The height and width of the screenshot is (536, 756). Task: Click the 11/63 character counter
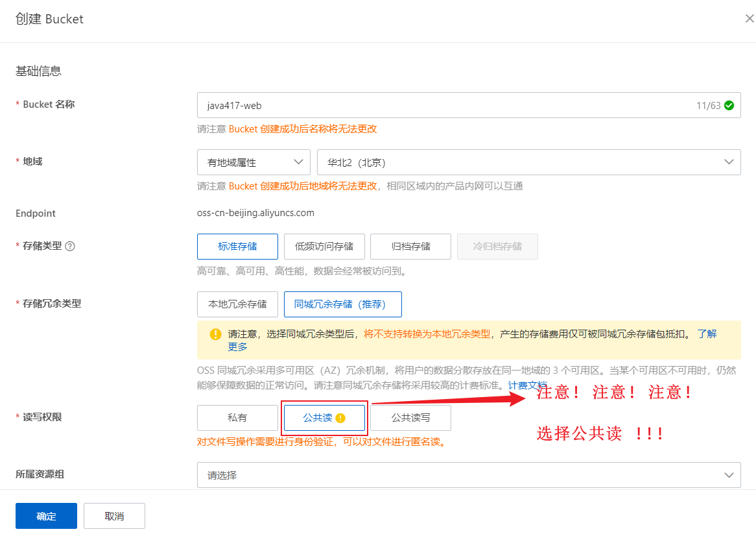pos(708,106)
